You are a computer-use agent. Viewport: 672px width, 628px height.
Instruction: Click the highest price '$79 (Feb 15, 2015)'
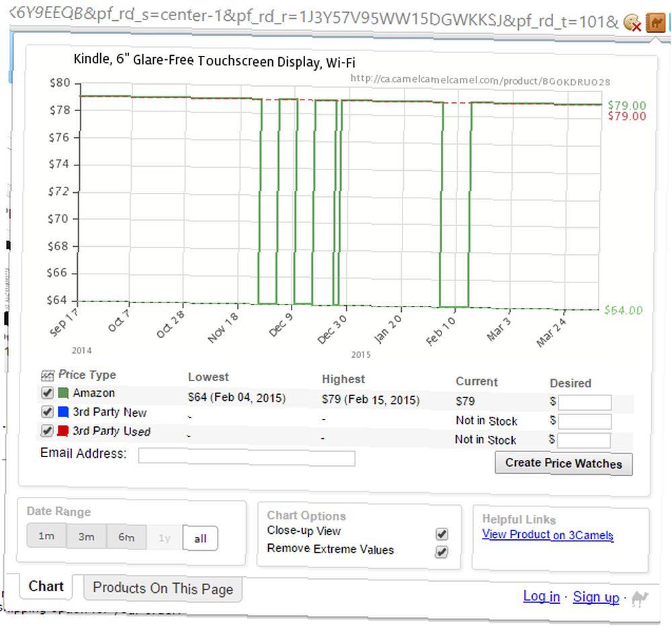click(x=371, y=399)
